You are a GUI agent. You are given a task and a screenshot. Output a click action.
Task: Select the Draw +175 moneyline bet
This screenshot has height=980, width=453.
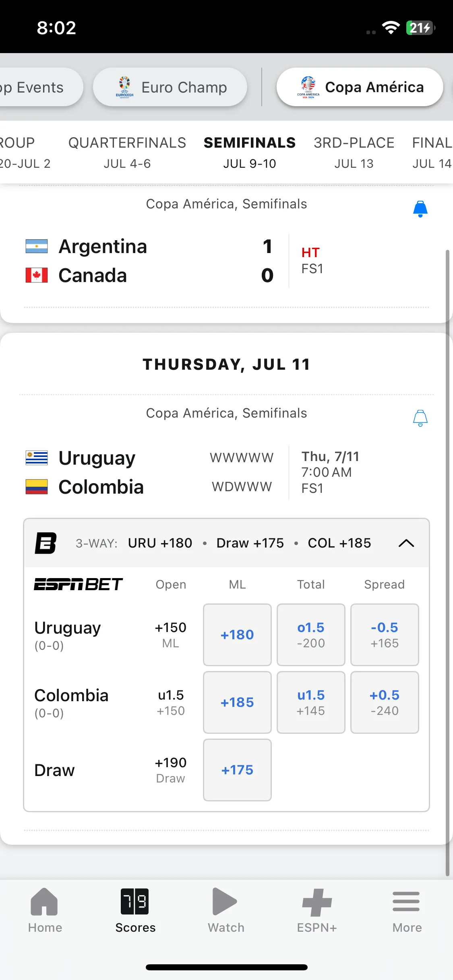pyautogui.click(x=237, y=770)
